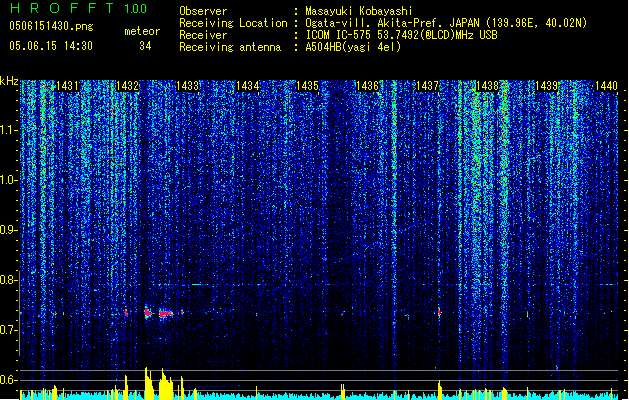
Task: Select the Receiver label
Action: tap(203, 35)
